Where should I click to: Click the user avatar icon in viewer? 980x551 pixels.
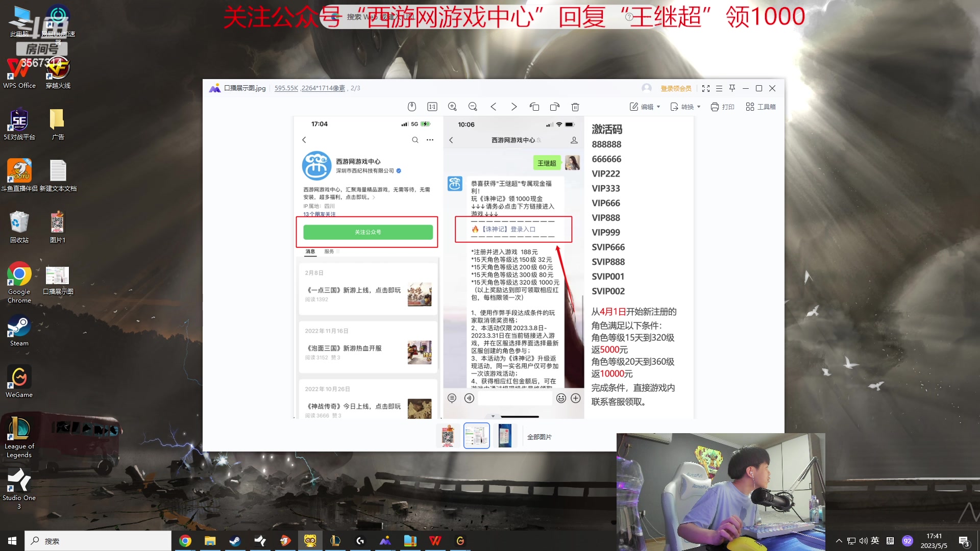647,88
